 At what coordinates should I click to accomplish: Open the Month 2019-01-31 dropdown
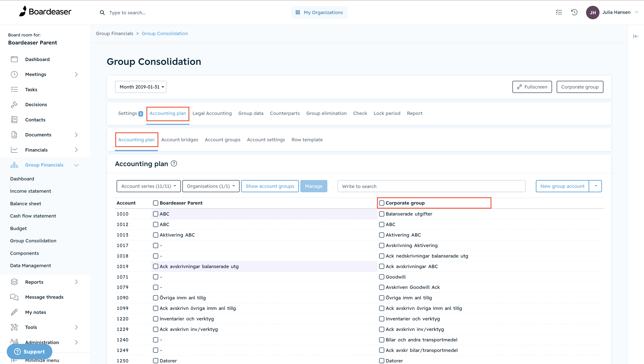(x=141, y=87)
